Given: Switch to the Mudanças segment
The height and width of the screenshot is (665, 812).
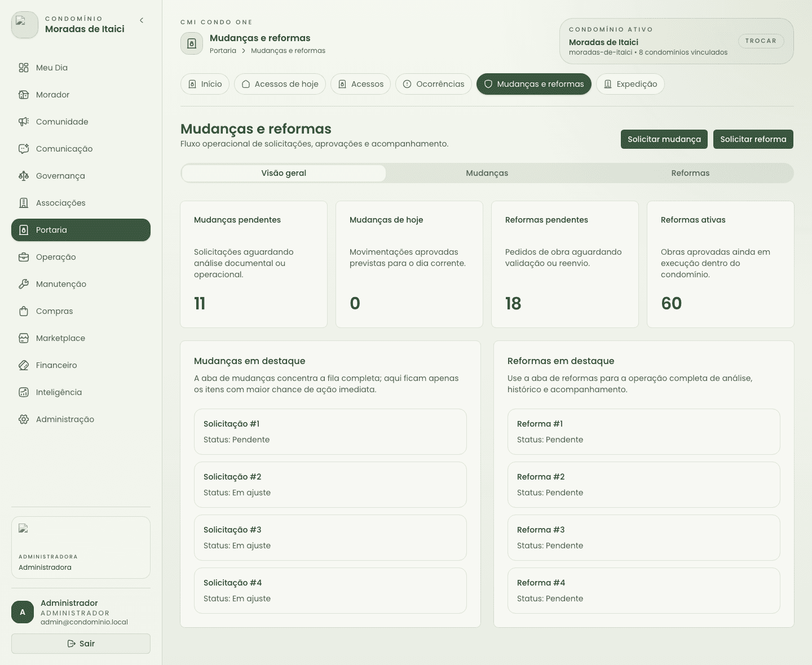Looking at the screenshot, I should pyautogui.click(x=487, y=173).
